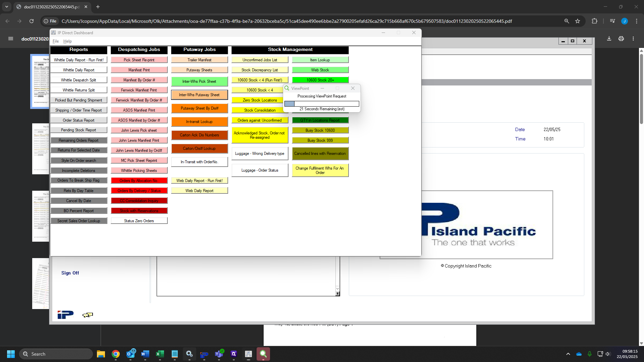Screen dimensions: 644x362
Task: Click the IP logo icon at bottom left
Action: pos(65,314)
